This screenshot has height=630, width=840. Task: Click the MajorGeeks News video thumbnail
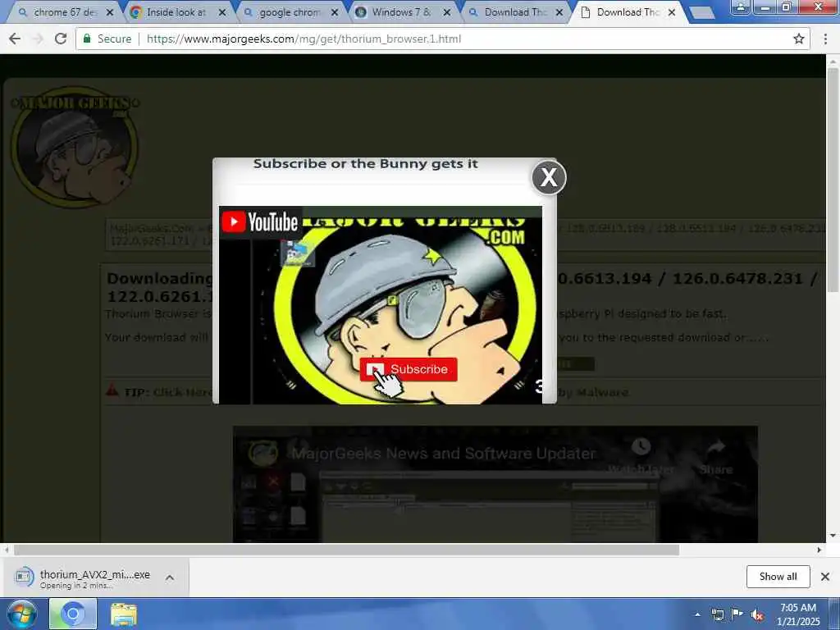[x=495, y=484]
